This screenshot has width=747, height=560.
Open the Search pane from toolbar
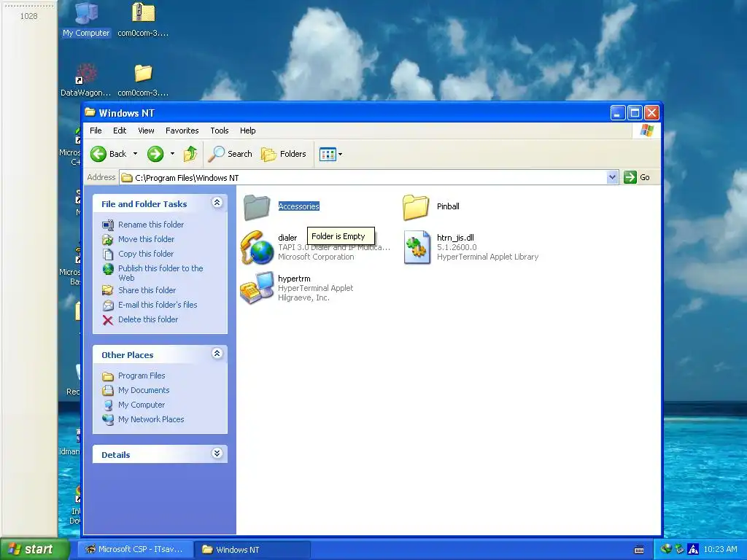click(230, 154)
